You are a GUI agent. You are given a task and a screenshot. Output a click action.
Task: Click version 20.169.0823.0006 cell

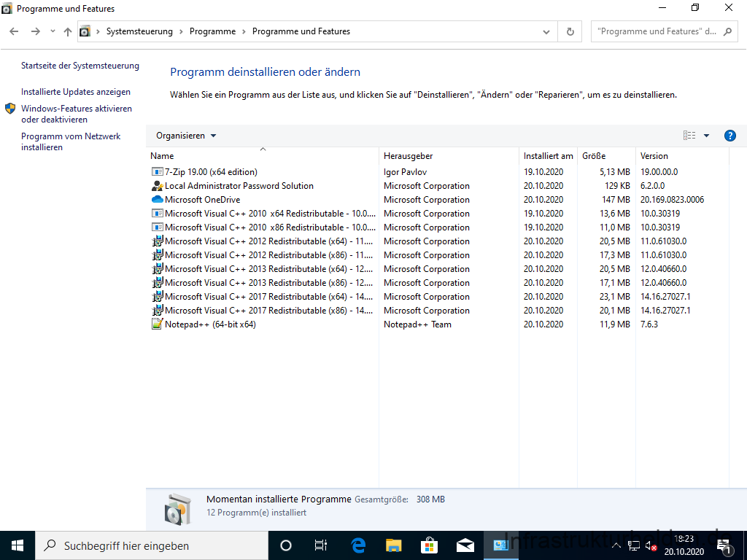672,200
